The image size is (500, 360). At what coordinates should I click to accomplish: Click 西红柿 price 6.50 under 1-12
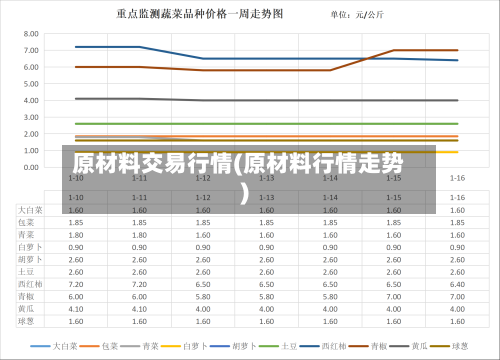click(203, 284)
